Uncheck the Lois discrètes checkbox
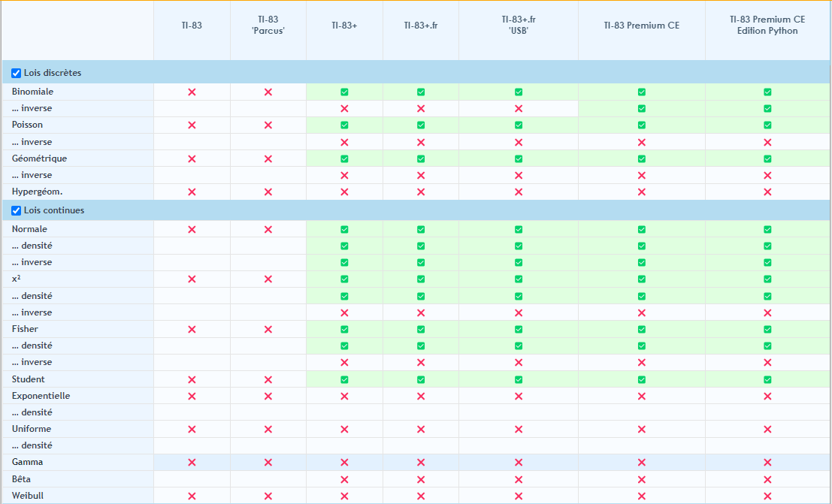Image resolution: width=832 pixels, height=504 pixels. coord(16,73)
